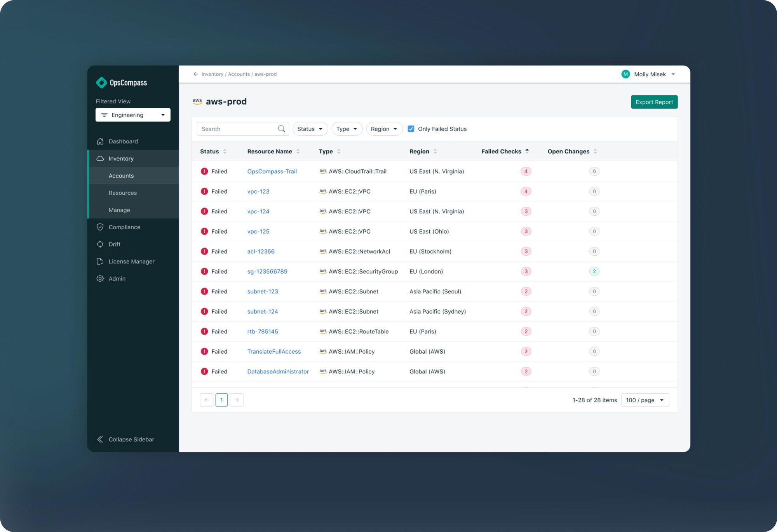Click the 1-28 of 28 items text
The height and width of the screenshot is (532, 777).
point(594,400)
